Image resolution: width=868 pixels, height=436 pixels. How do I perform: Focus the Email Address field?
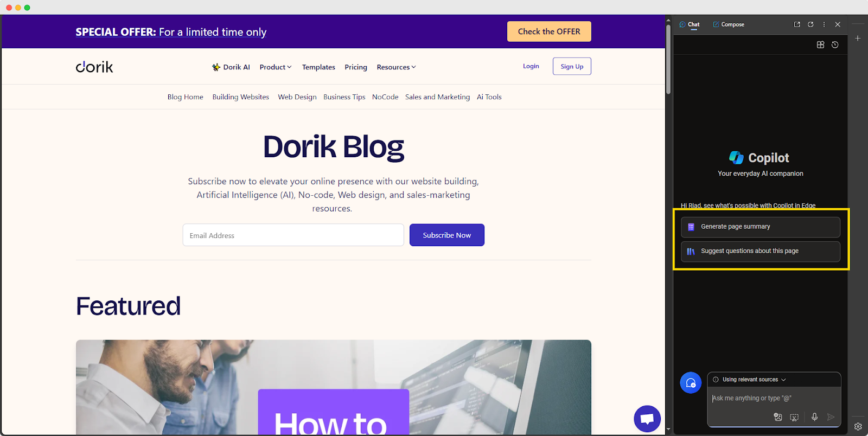(293, 235)
